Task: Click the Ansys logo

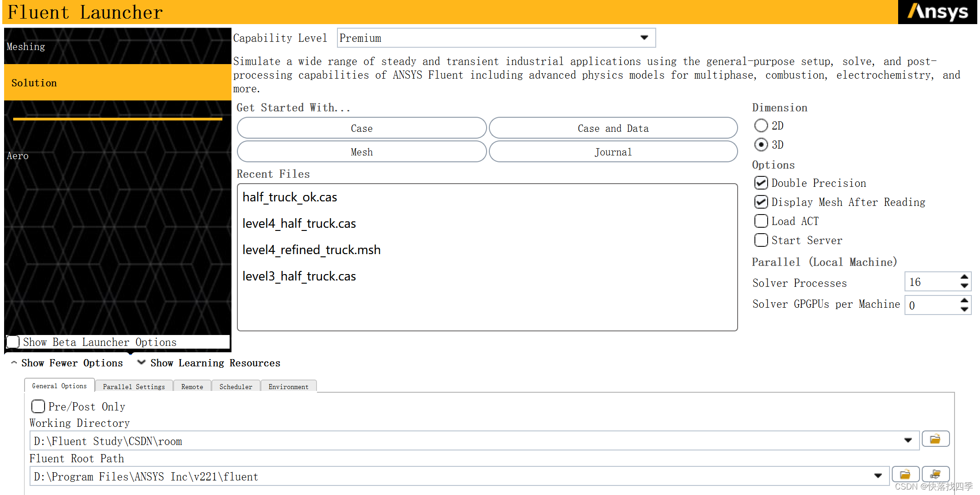Action: pos(938,12)
